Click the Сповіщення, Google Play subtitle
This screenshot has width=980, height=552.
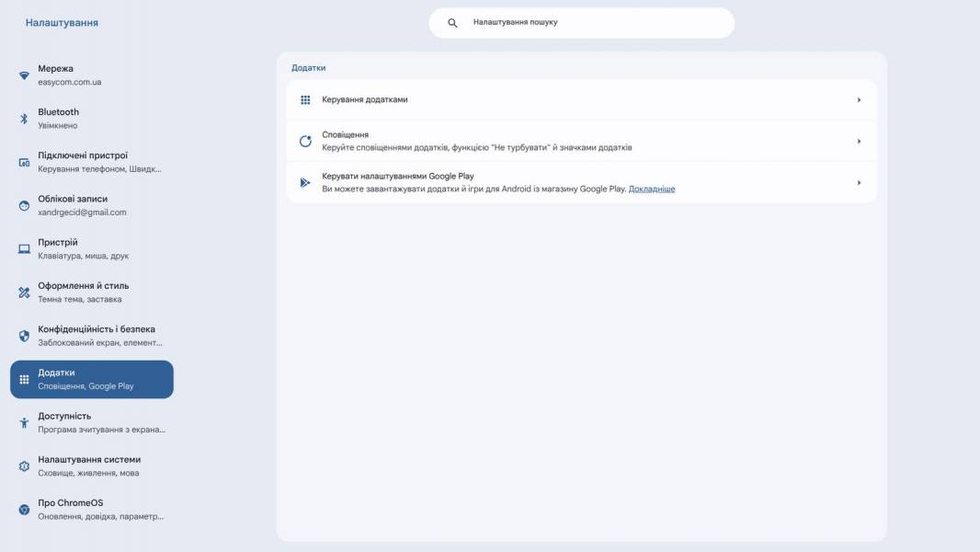(x=85, y=386)
